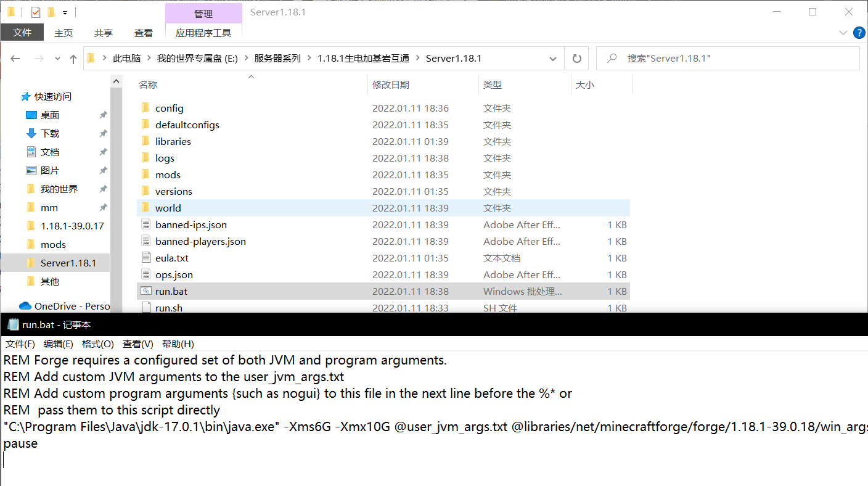The height and width of the screenshot is (486, 868).
Task: Select the logs folder name
Action: coord(165,158)
